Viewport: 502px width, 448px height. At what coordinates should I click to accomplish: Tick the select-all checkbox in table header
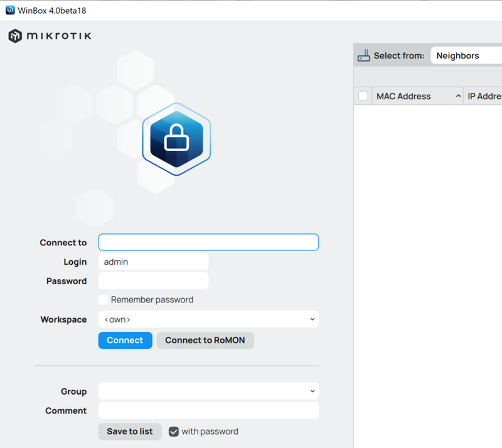[363, 96]
